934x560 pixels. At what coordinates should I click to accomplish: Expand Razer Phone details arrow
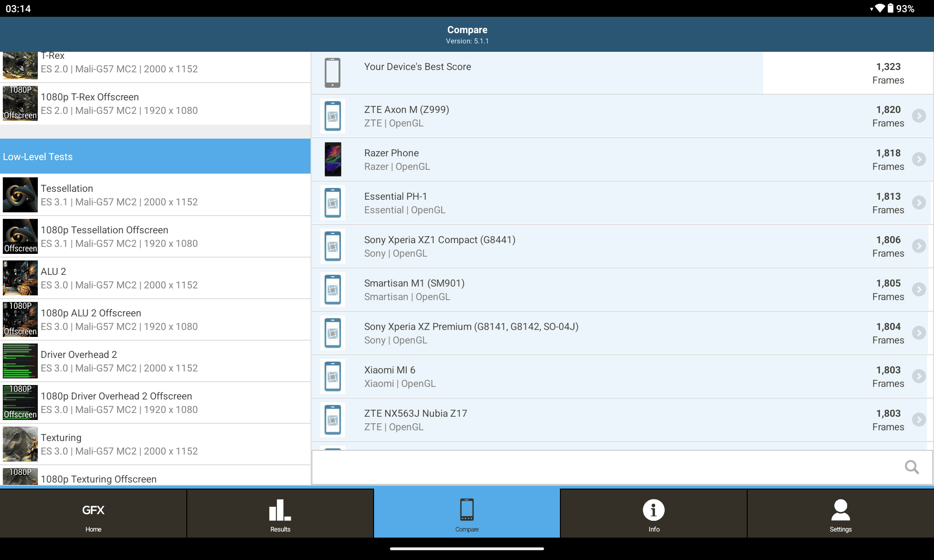[919, 159]
